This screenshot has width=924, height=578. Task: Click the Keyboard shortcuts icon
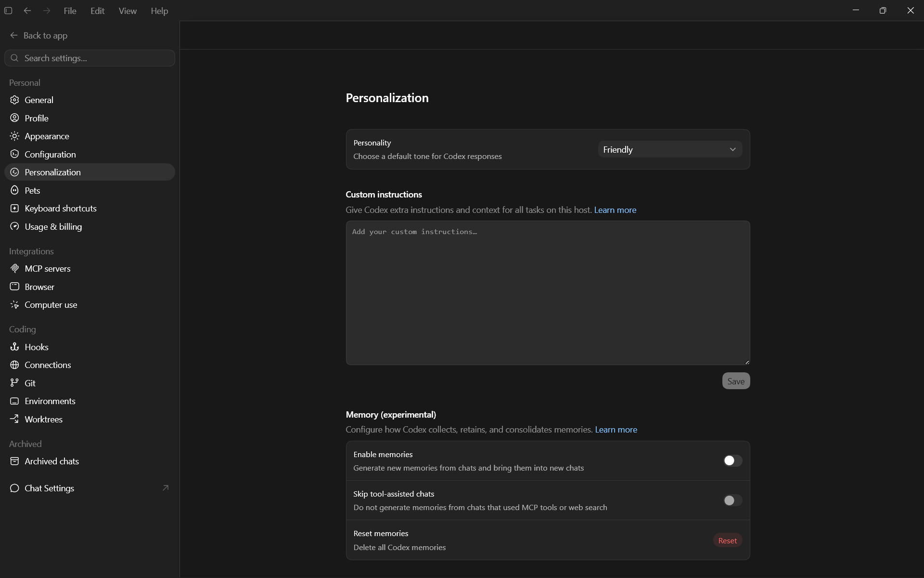point(15,208)
